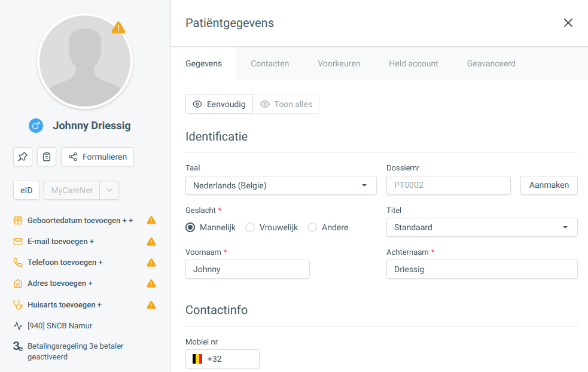This screenshot has width=588, height=372.
Task: Select the Mannelijk radio button
Action: (x=190, y=227)
